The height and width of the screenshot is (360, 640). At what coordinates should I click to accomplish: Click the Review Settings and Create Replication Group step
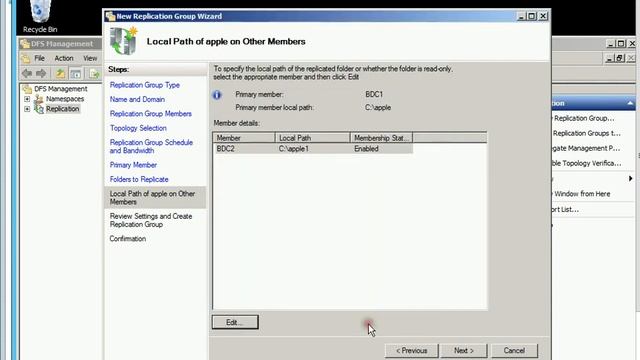coord(151,220)
